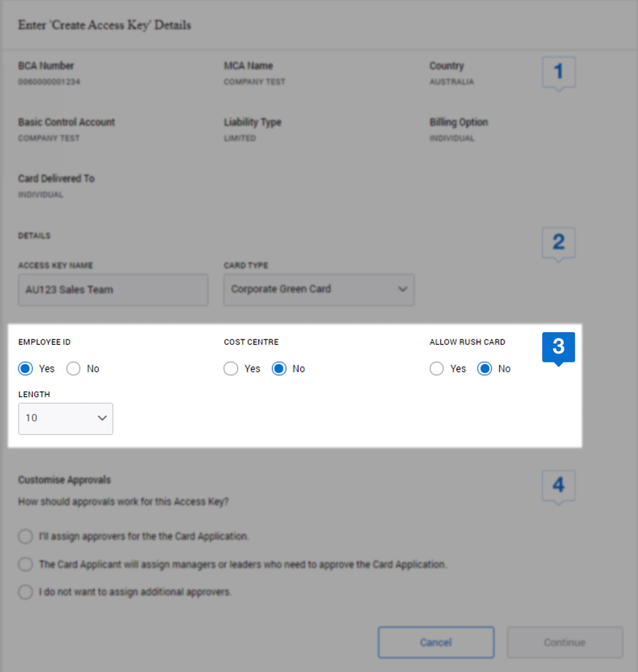Choose I'll assign approvers for the Card Application
This screenshot has width=638, height=672.
pyautogui.click(x=25, y=536)
